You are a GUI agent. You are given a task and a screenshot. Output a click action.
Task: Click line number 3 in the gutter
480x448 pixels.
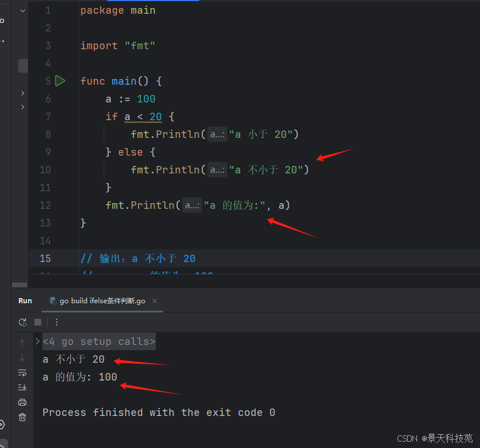point(48,46)
